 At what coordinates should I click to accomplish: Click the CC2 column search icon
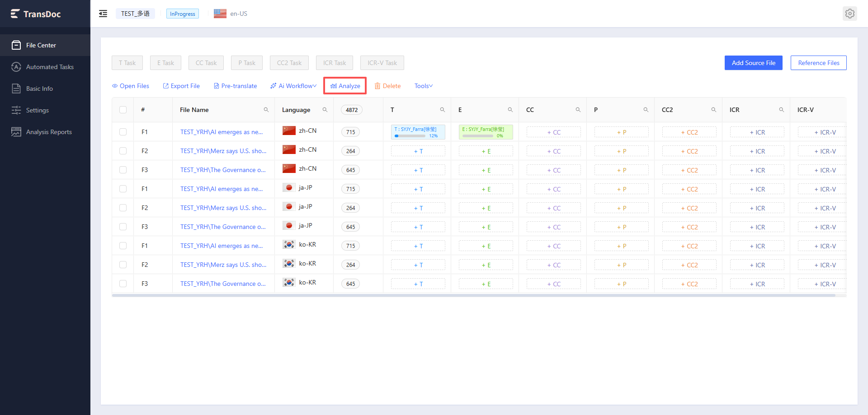point(714,110)
